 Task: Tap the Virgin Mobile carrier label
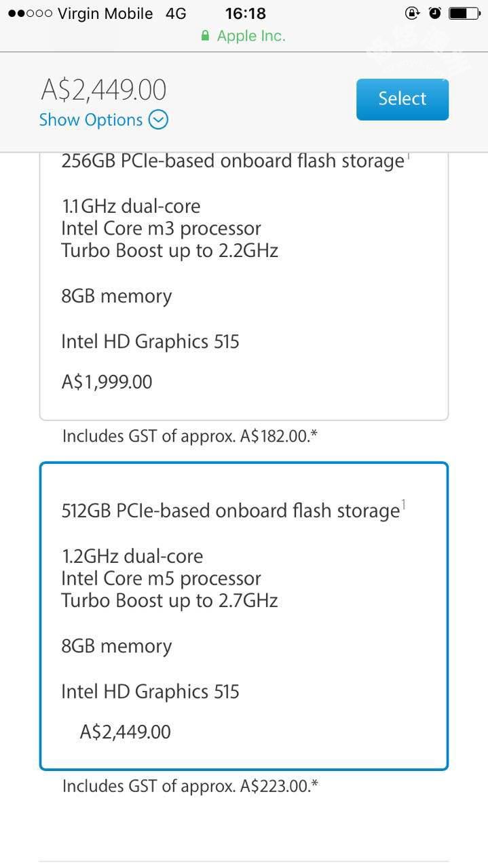pos(105,14)
